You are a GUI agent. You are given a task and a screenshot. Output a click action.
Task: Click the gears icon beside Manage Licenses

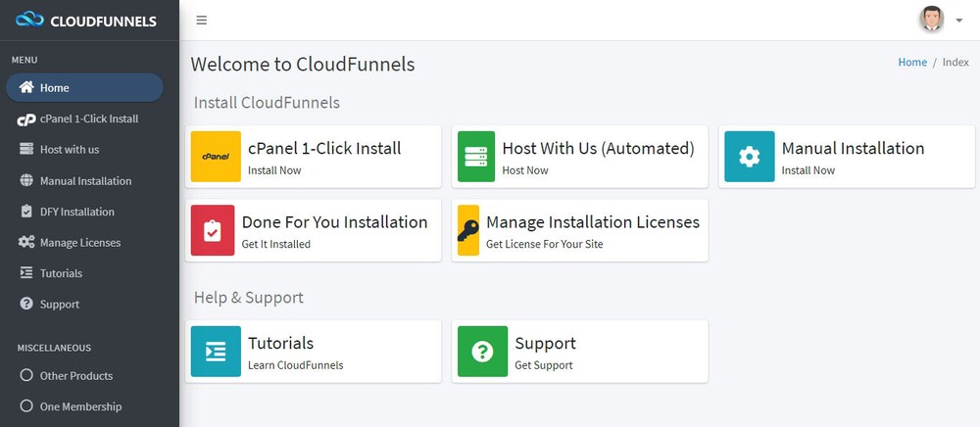(26, 242)
